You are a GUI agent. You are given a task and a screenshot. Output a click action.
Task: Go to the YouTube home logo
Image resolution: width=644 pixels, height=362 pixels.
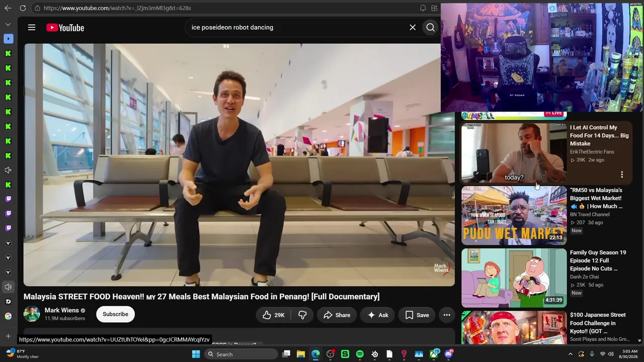(x=65, y=28)
